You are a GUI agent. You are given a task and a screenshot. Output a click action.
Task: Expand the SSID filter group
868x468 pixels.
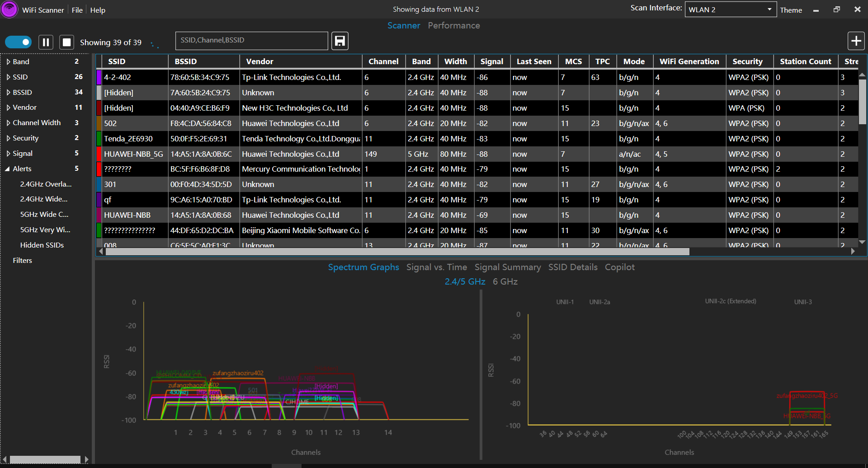tap(8, 77)
